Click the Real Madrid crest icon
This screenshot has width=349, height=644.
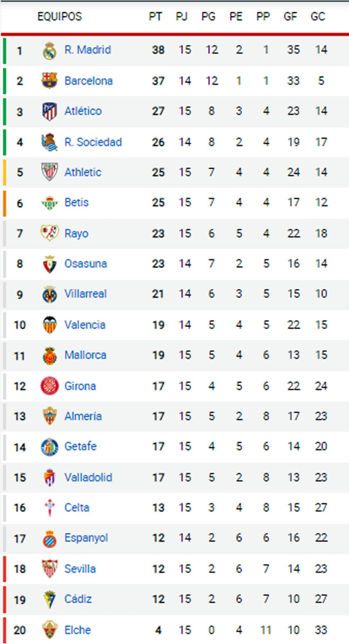50,51
